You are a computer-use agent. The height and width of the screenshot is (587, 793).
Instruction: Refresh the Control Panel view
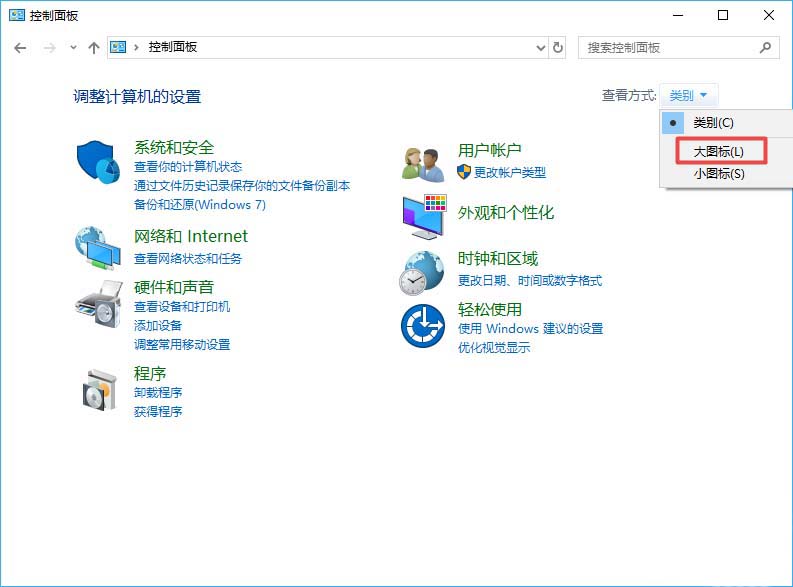(558, 48)
